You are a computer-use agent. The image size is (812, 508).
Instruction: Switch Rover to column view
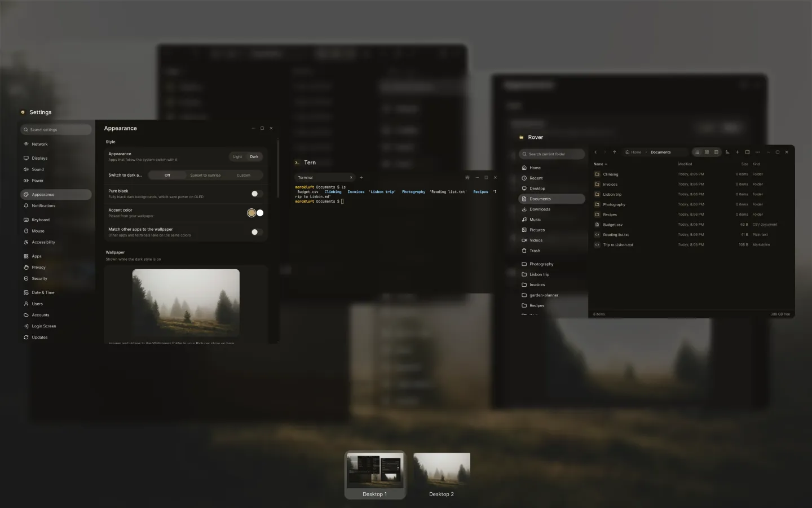click(716, 152)
